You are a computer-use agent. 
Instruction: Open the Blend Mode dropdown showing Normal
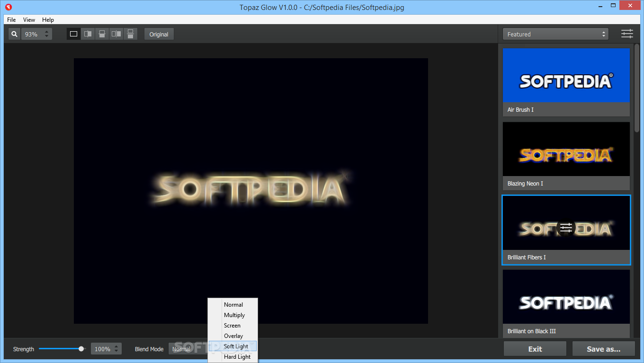point(188,349)
